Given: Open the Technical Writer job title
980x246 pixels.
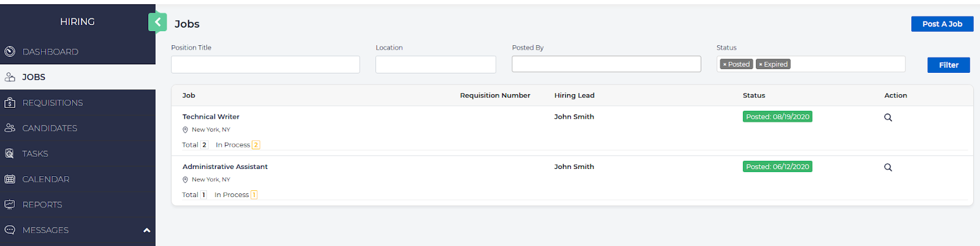Looking at the screenshot, I should coord(211,117).
